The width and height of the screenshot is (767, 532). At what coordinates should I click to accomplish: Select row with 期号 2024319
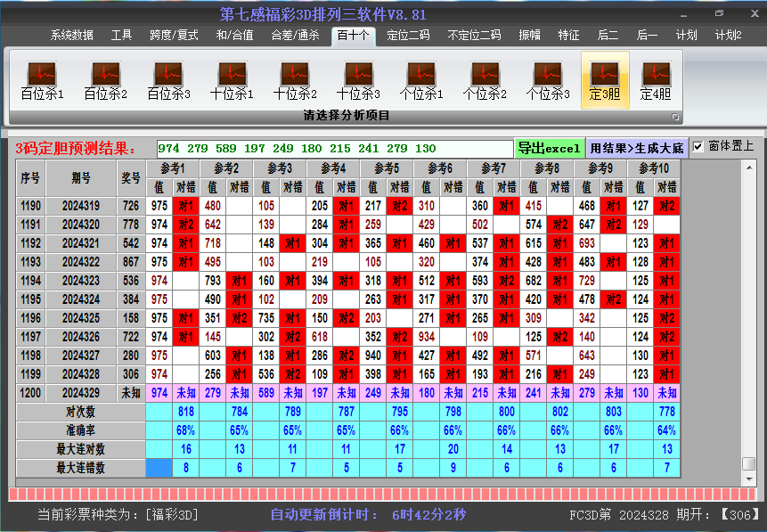click(347, 206)
